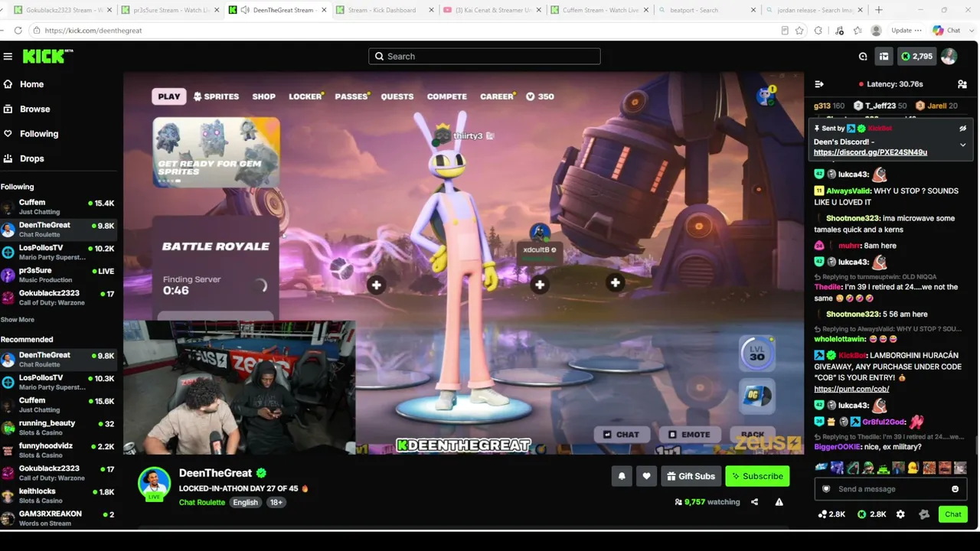Viewport: 980px width, 551px height.
Task: Open the first emote in quick emote row
Action: coord(822,467)
